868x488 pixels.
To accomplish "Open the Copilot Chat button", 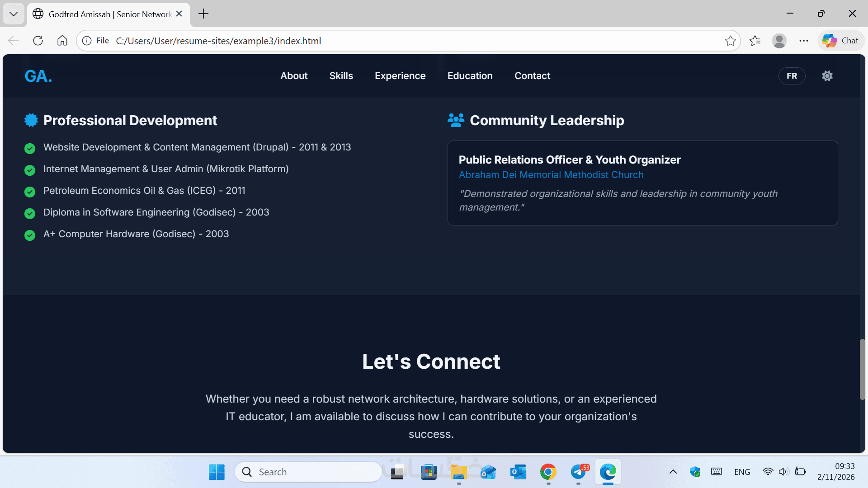I will [840, 41].
